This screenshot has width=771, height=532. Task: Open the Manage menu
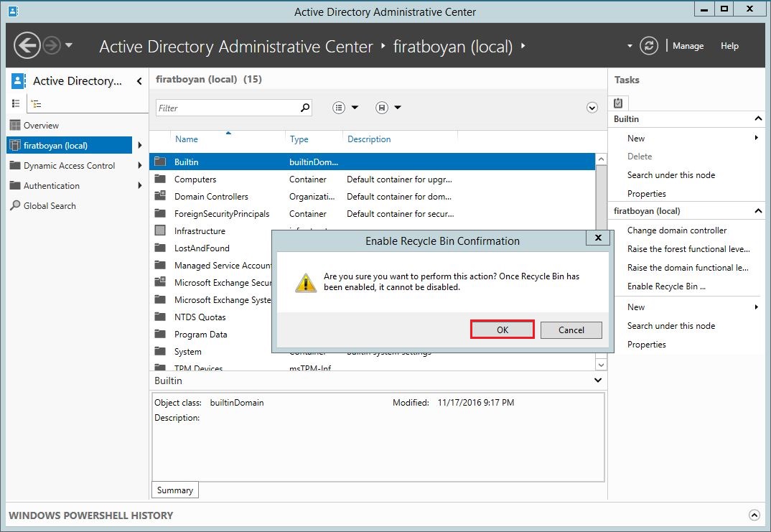pos(688,46)
